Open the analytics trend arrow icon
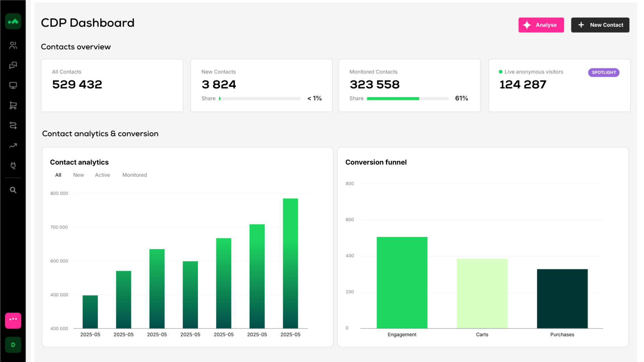Image resolution: width=644 pixels, height=362 pixels. point(13,145)
